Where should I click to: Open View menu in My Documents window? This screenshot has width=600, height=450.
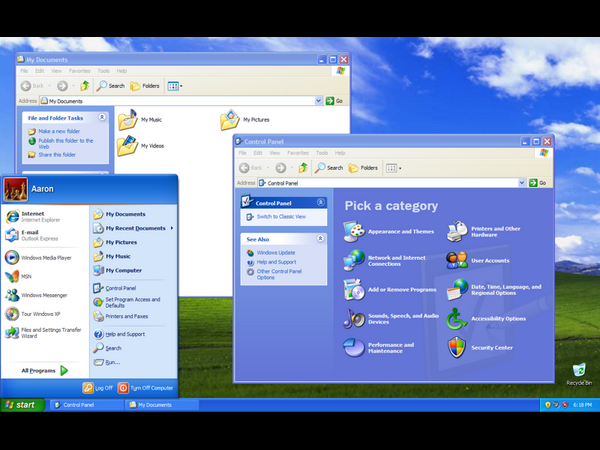pyautogui.click(x=56, y=71)
